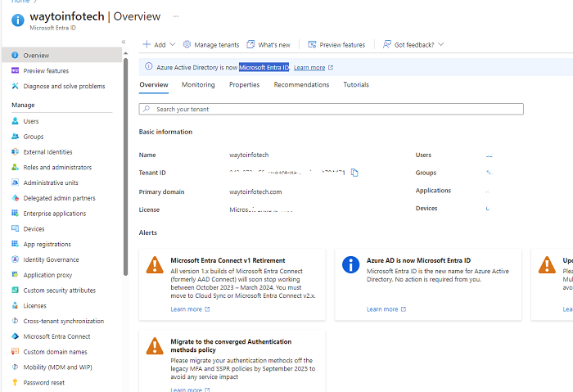Click the Got feedback? person icon
The height and width of the screenshot is (392, 573).
(386, 44)
